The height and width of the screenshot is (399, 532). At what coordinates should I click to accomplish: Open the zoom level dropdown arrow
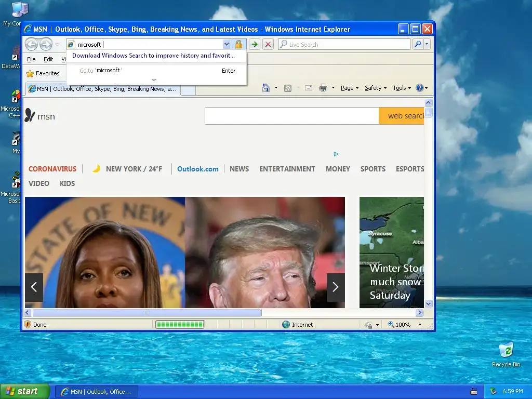tap(420, 325)
